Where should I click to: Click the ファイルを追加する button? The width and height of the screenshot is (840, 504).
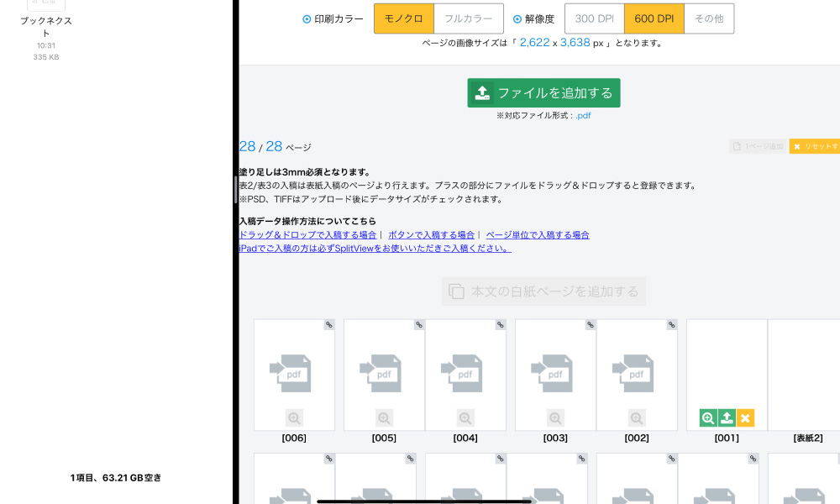pos(543,92)
